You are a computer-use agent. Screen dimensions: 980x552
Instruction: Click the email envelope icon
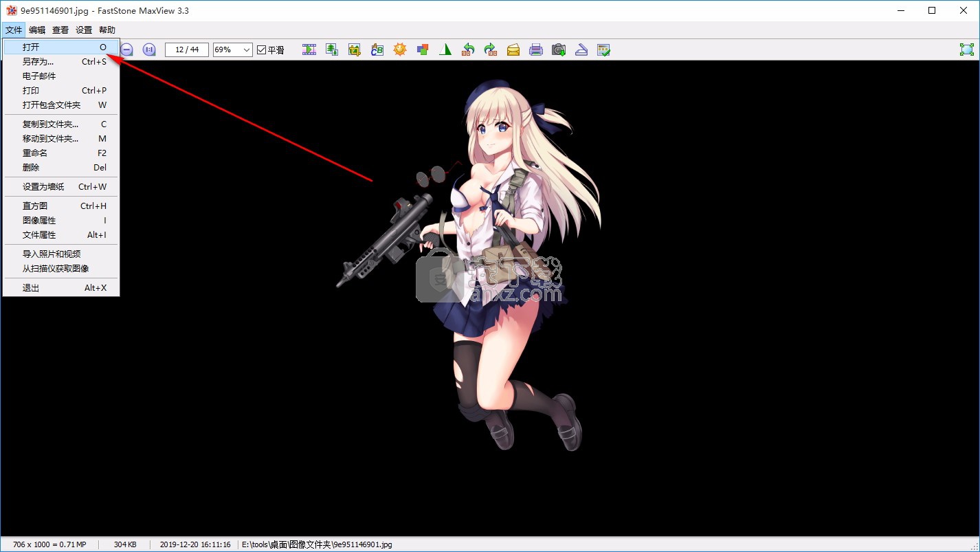point(513,49)
